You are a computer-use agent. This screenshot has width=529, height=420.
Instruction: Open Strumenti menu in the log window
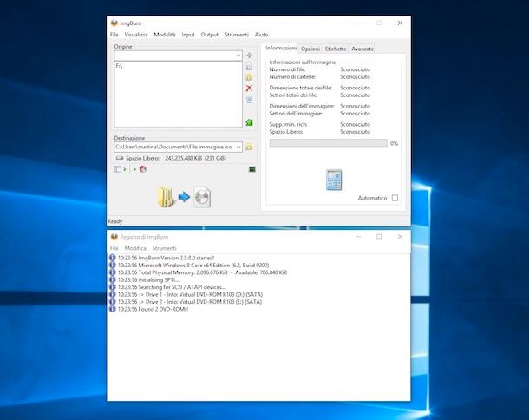164,248
